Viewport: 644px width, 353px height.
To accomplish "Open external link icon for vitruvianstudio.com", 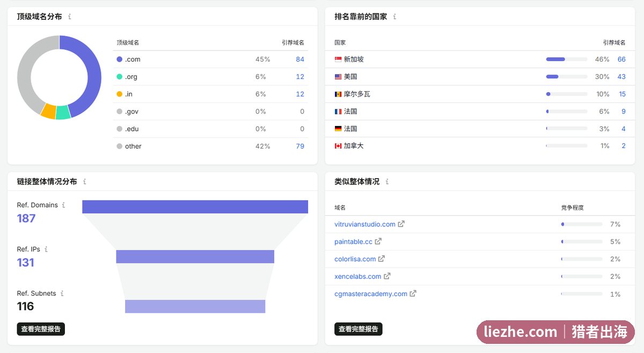I will click(x=401, y=224).
